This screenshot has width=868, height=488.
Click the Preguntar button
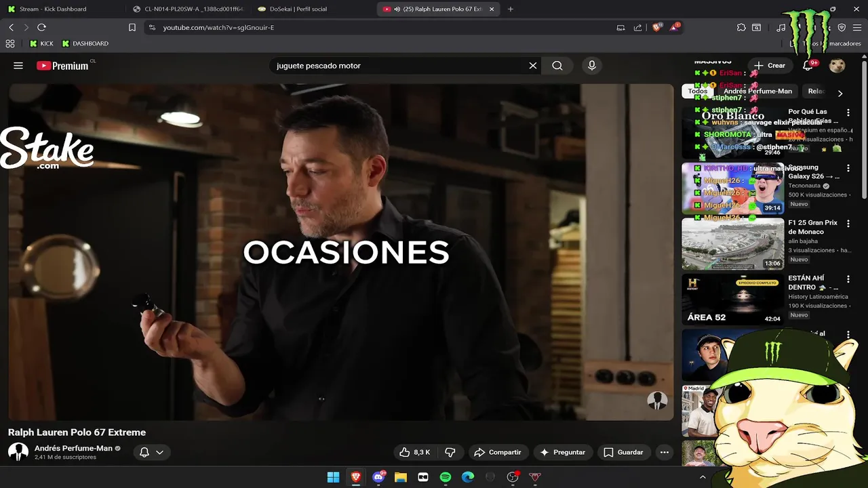562,452
